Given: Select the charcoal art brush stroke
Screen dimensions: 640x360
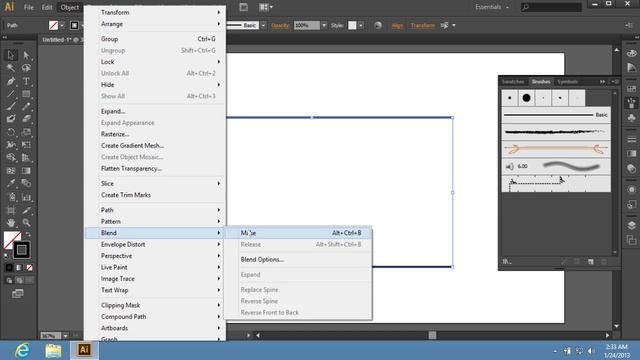Looking at the screenshot, I should coord(556,132).
